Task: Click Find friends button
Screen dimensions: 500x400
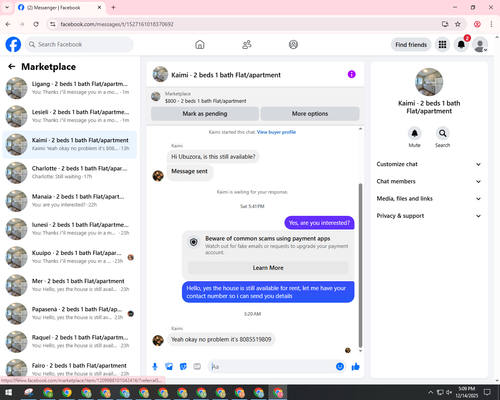Action: click(x=411, y=45)
